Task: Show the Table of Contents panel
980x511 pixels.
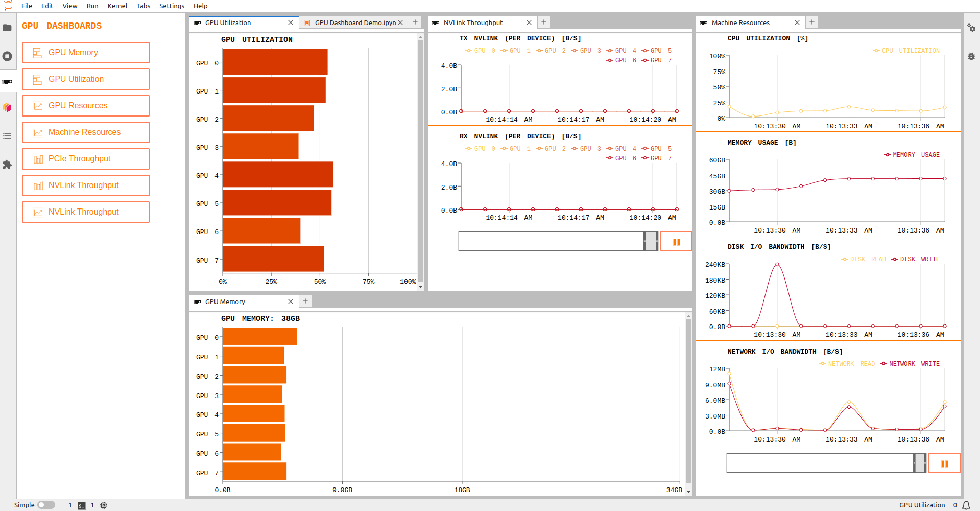Action: coord(8,136)
